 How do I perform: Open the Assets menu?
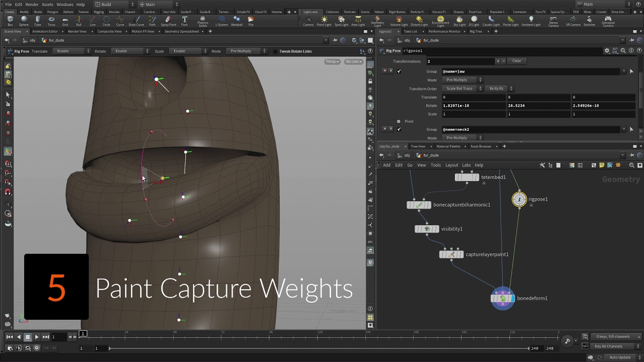(47, 5)
